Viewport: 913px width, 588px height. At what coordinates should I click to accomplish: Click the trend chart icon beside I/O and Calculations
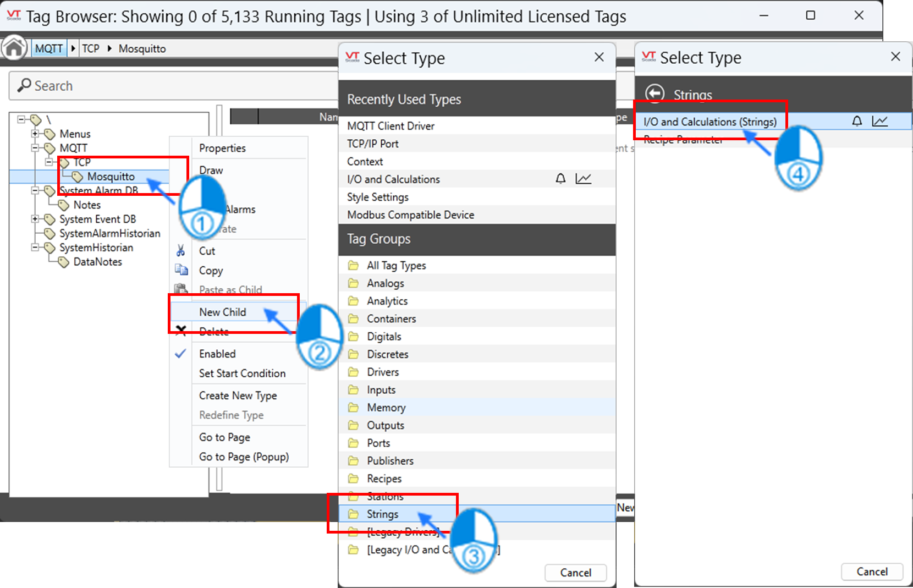click(x=584, y=179)
